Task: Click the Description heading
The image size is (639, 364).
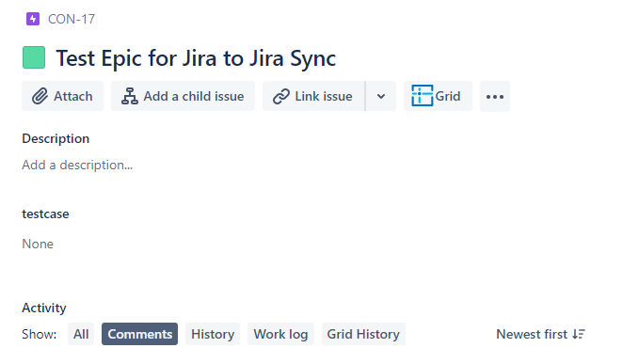Action: point(56,139)
